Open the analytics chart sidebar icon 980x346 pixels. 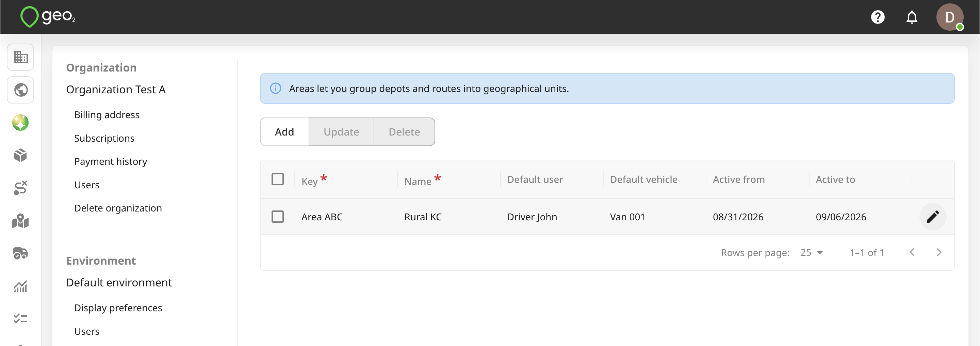[20, 286]
